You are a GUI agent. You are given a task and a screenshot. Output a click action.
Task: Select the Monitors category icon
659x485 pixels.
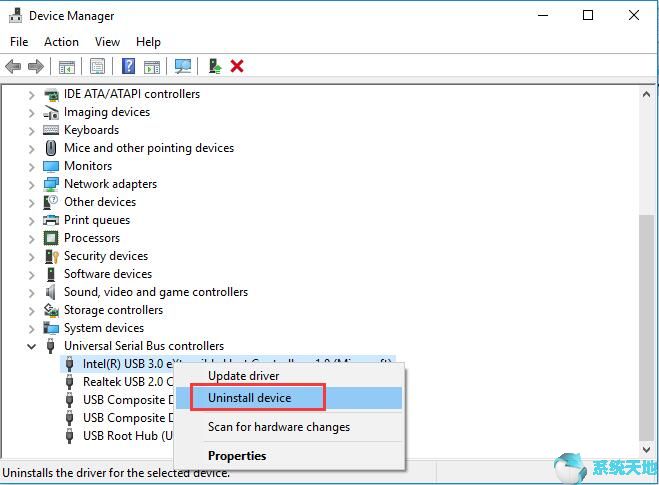[51, 166]
